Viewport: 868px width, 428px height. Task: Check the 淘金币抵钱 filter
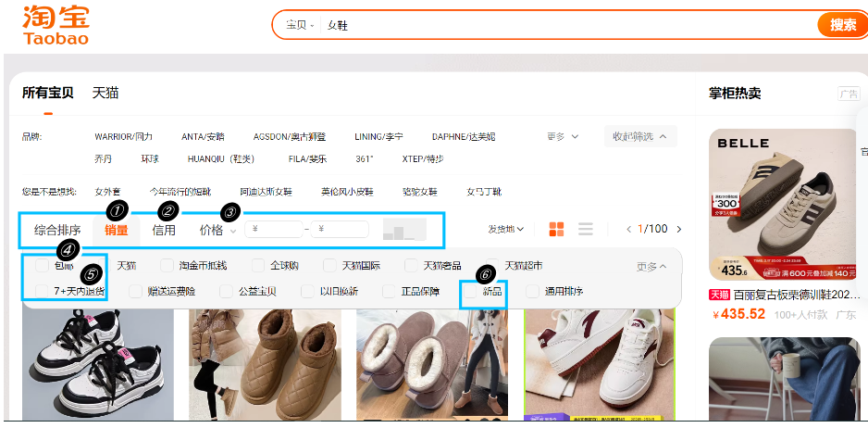pos(167,266)
